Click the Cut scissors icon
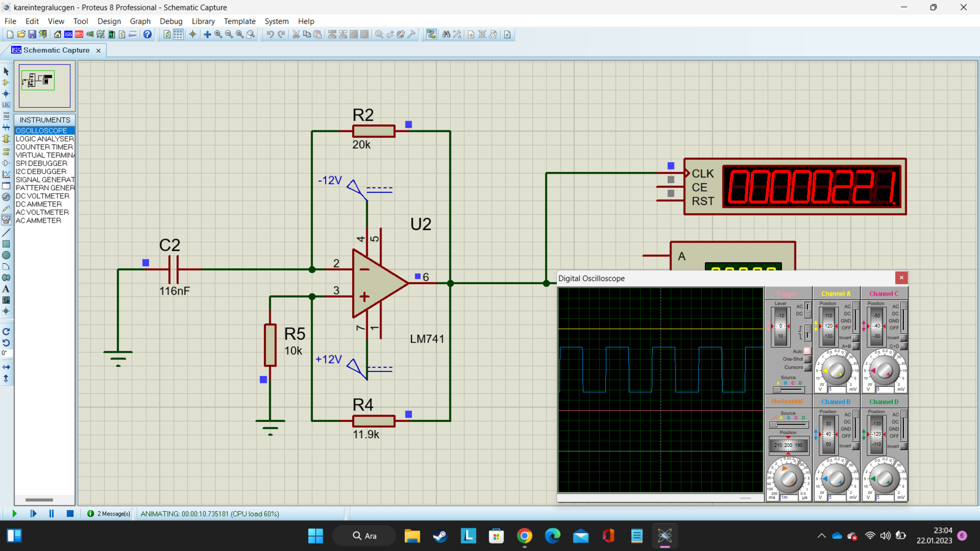Screen dimensions: 980x551 (296, 34)
